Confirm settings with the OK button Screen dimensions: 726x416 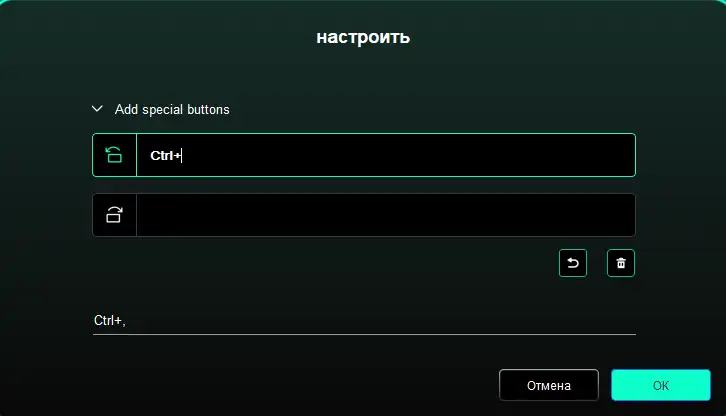[661, 385]
